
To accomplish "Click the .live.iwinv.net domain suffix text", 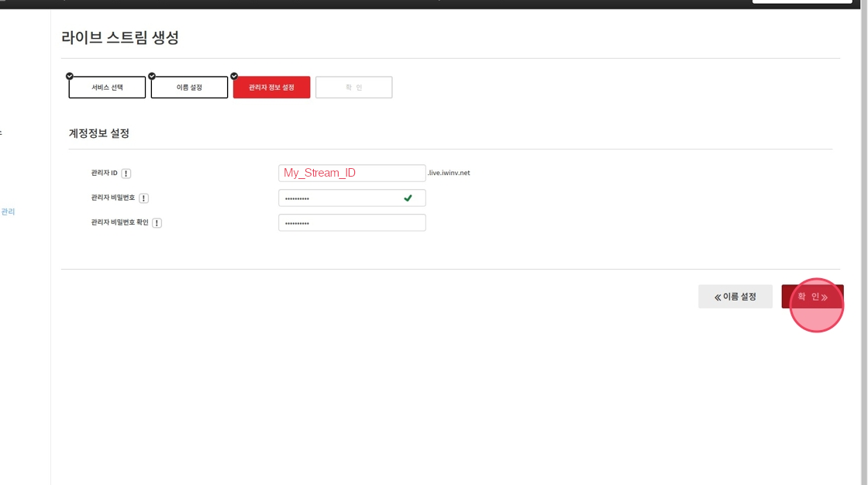I will (449, 173).
